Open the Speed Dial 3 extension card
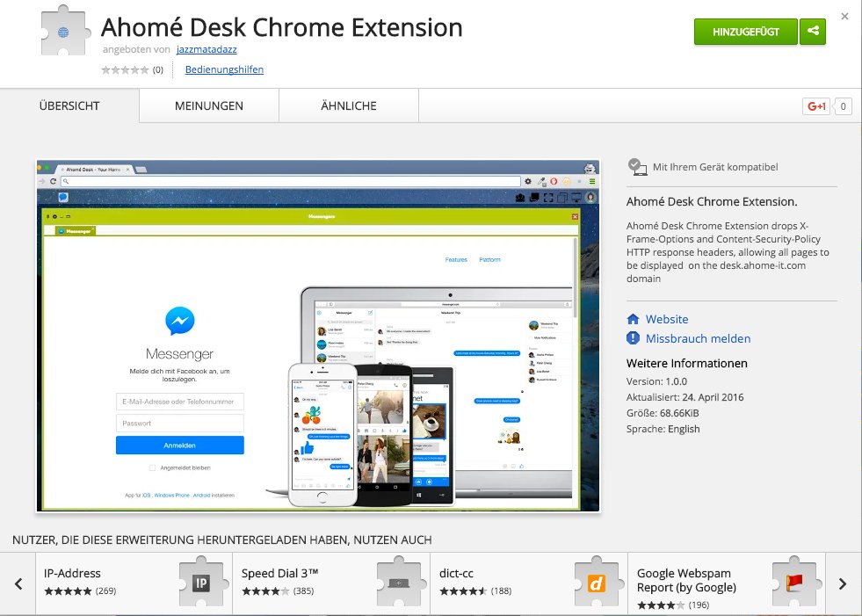The image size is (862, 616). pyautogui.click(x=331, y=583)
